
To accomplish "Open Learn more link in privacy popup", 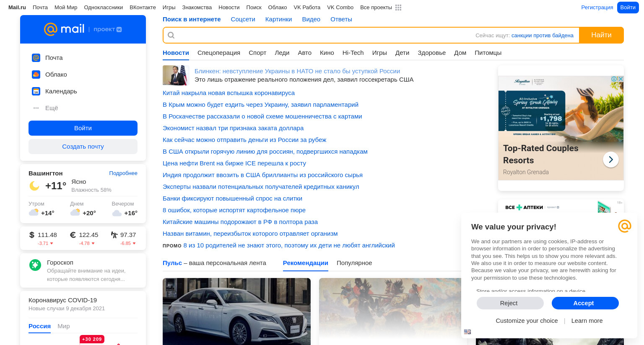I will coord(587,321).
